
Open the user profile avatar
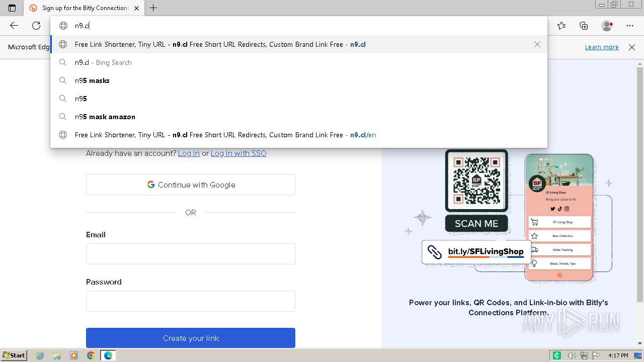(x=607, y=26)
